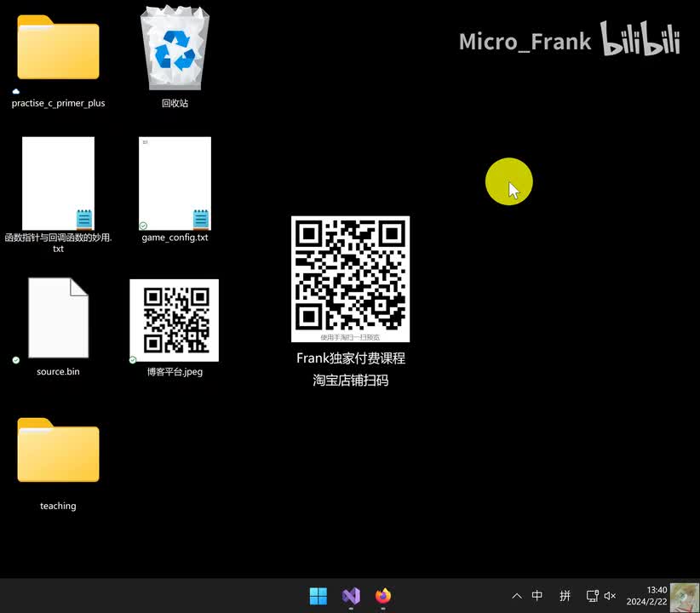Click the muted volume tray icon
The height and width of the screenshot is (613, 700).
tap(610, 596)
